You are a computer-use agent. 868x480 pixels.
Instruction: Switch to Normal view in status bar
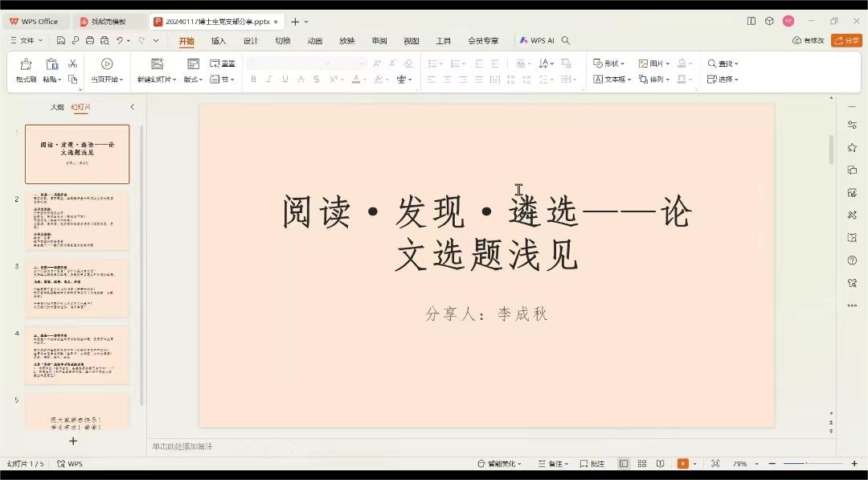[624, 463]
